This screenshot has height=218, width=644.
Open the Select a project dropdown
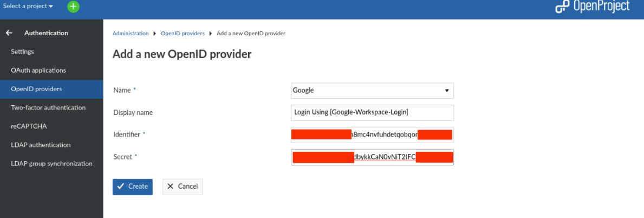[28, 7]
